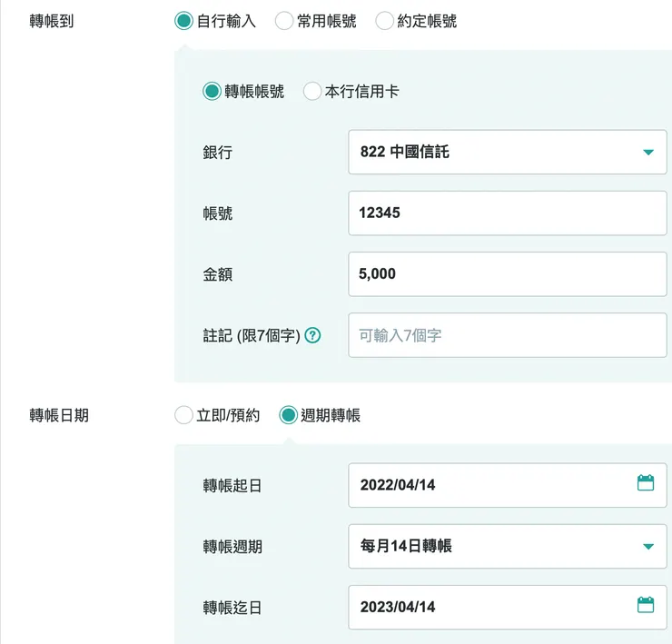Click the 帳號 field label
672x644 pixels.
(x=218, y=213)
